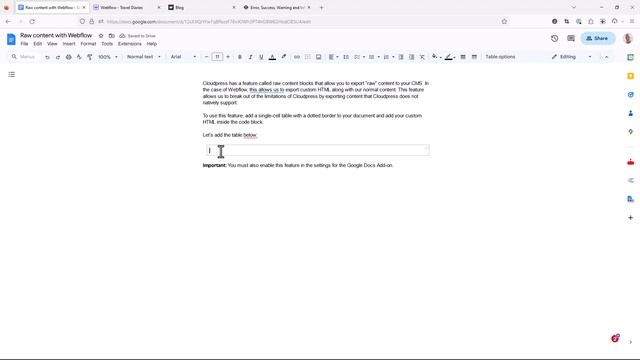
Task: Star the document title
Action: 101,36
